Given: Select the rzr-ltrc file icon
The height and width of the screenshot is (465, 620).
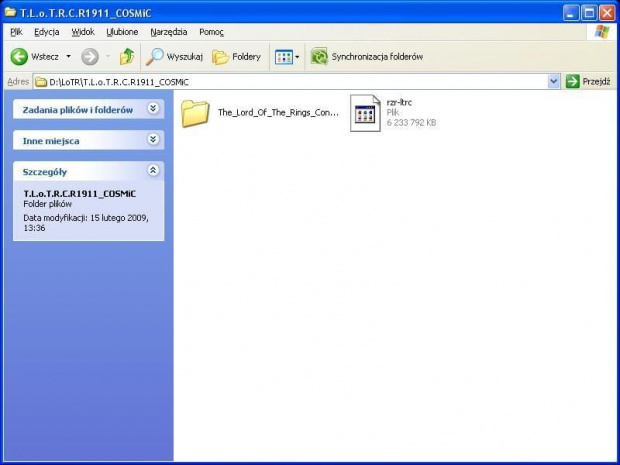Looking at the screenshot, I should [365, 113].
